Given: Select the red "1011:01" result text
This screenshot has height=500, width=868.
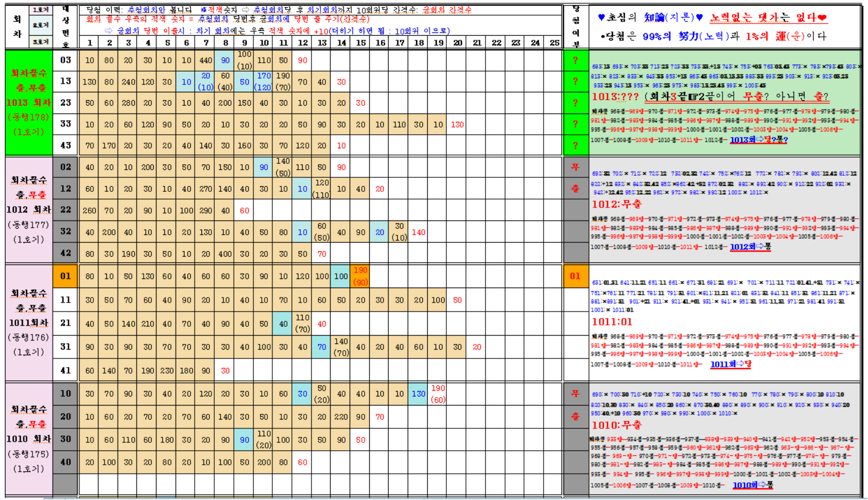Looking at the screenshot, I should 612,322.
